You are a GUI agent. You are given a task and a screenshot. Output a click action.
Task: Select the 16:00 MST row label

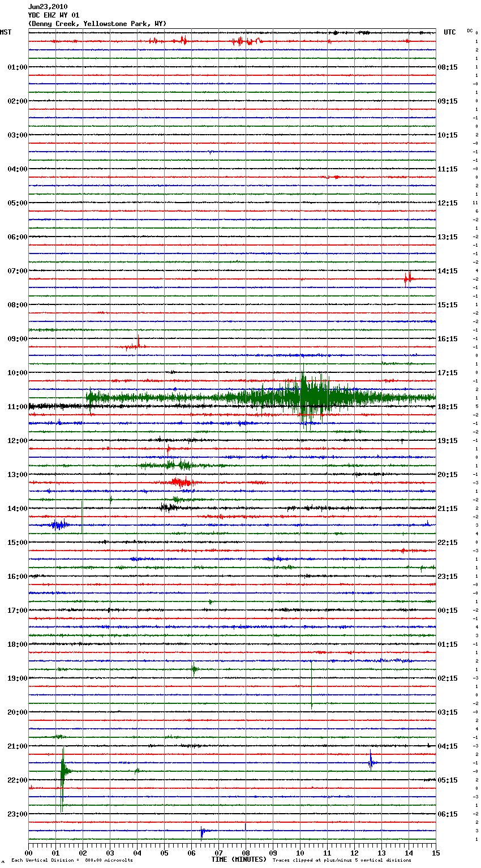[x=18, y=577]
